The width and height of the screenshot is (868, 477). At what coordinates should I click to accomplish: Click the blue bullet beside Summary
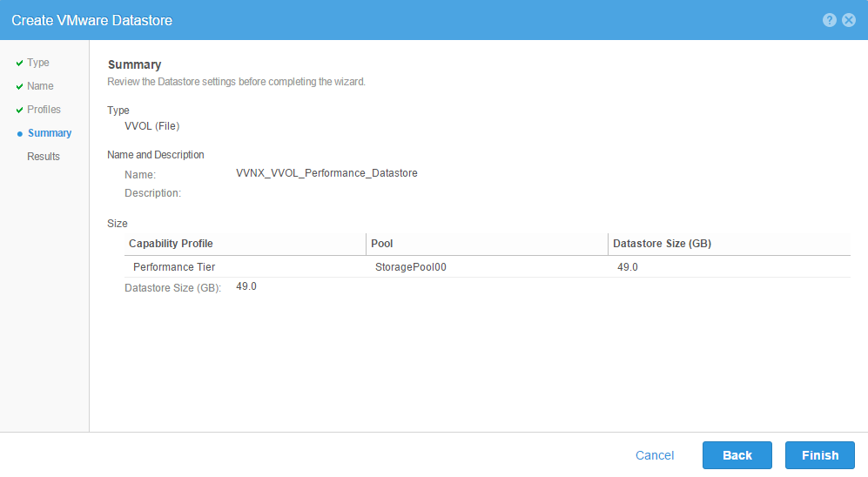19,134
